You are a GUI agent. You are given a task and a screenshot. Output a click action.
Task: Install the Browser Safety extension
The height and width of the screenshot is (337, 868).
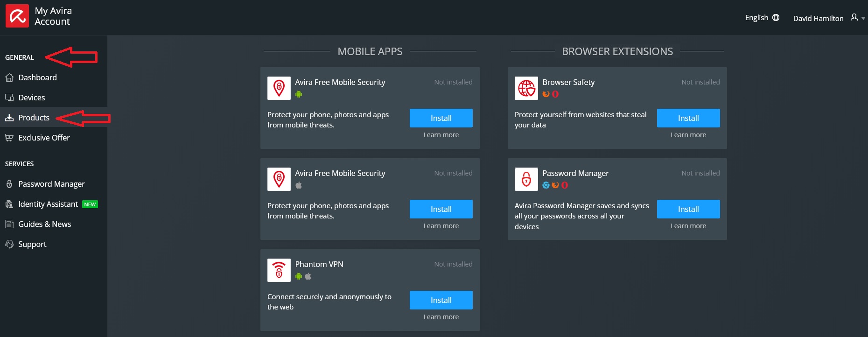(x=688, y=118)
